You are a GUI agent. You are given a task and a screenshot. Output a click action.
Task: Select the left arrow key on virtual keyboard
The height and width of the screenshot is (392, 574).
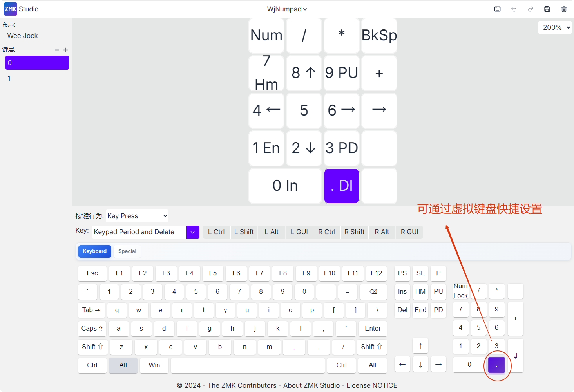pos(402,364)
